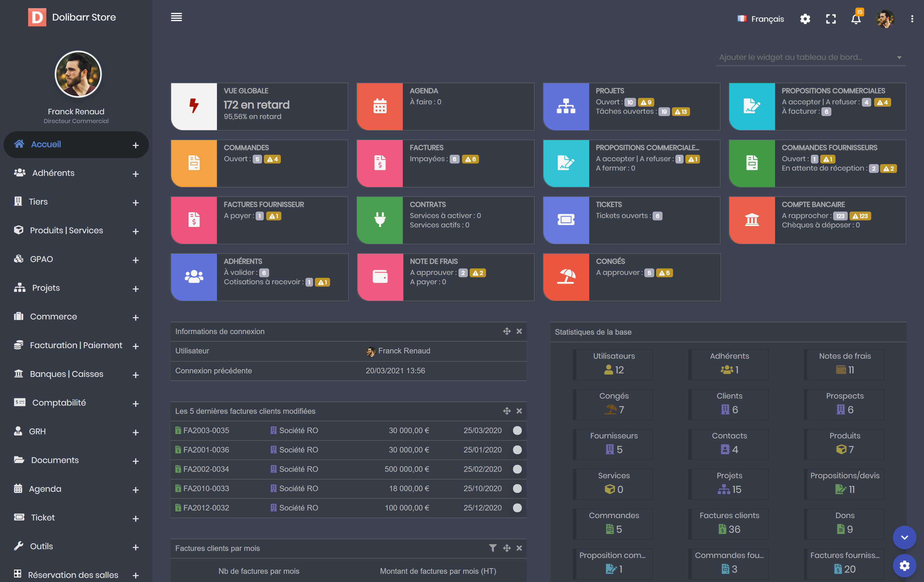924x582 pixels.
Task: Open the Compte Bancaire bank icon tile
Action: point(752,220)
